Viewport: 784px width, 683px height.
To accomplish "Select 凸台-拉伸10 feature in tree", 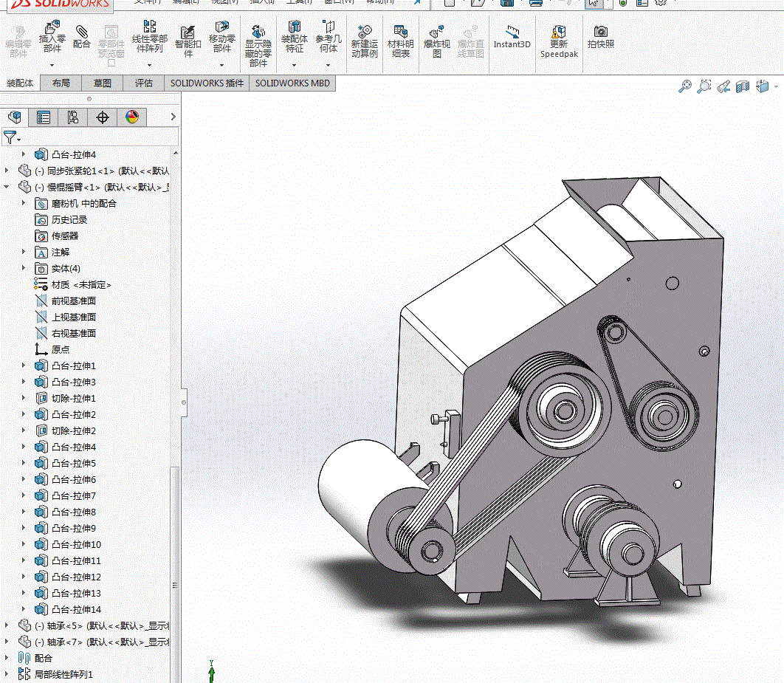I will click(x=76, y=544).
